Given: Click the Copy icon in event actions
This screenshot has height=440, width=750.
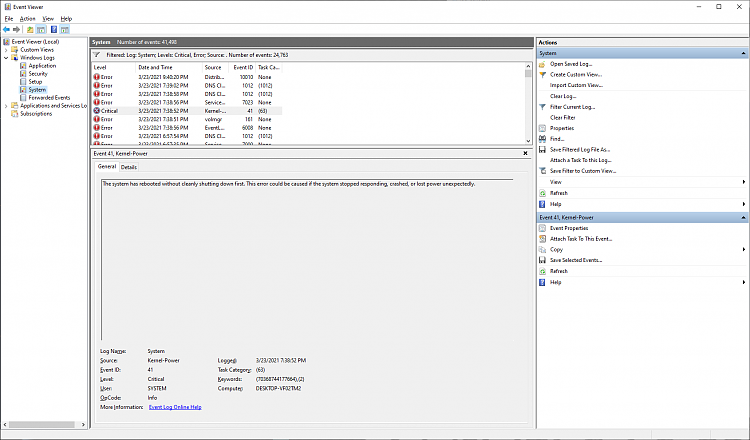Looking at the screenshot, I should (542, 250).
